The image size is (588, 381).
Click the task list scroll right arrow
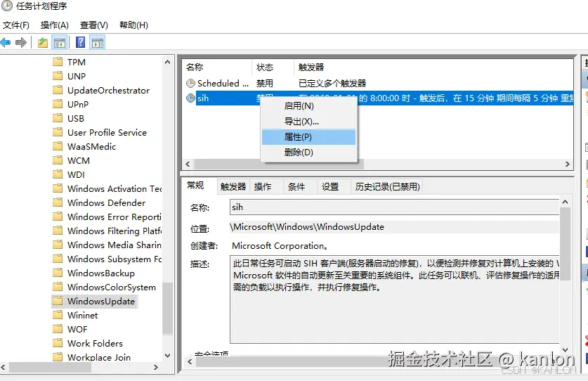pos(568,164)
